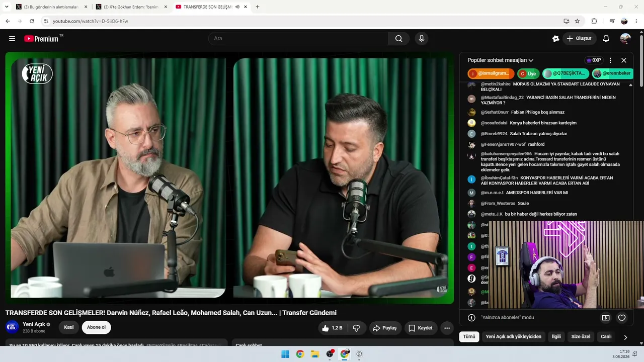The image size is (644, 362).
Task: Click username @metin2kahire in chat
Action: pos(496,84)
